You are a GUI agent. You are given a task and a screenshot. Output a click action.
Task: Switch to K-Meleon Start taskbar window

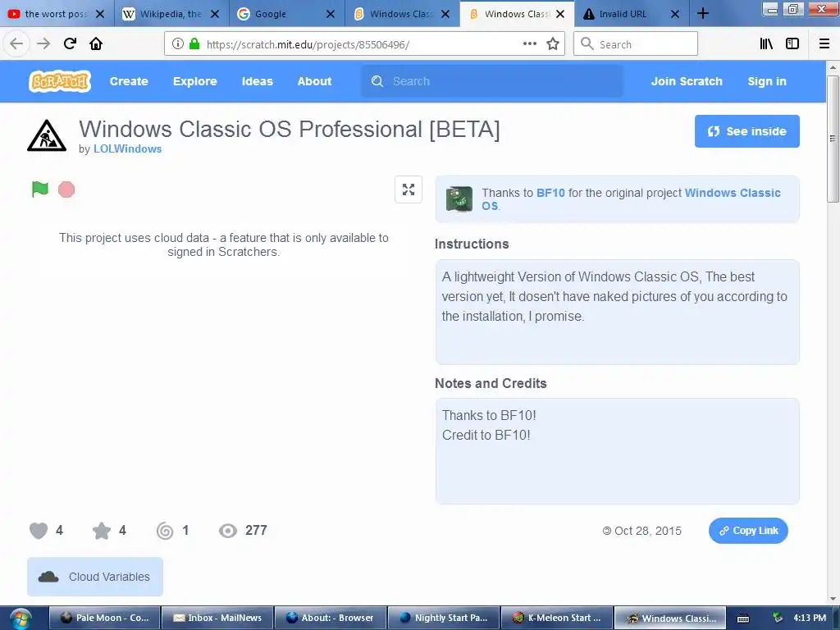[x=557, y=619]
